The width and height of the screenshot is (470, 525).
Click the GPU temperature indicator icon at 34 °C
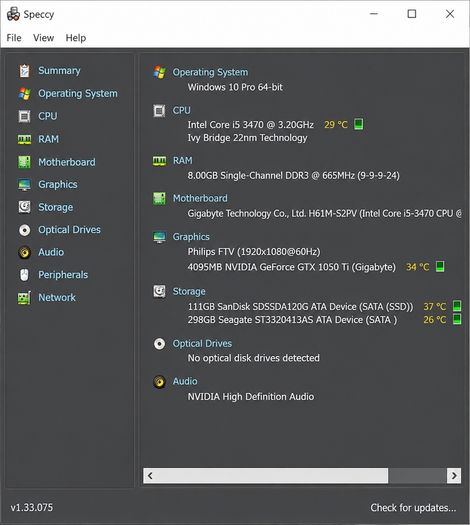coord(440,267)
